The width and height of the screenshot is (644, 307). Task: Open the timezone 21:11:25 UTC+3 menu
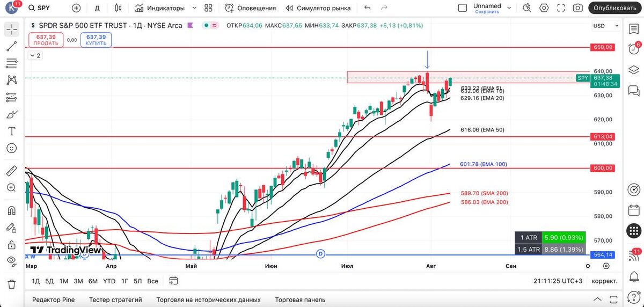558,281
